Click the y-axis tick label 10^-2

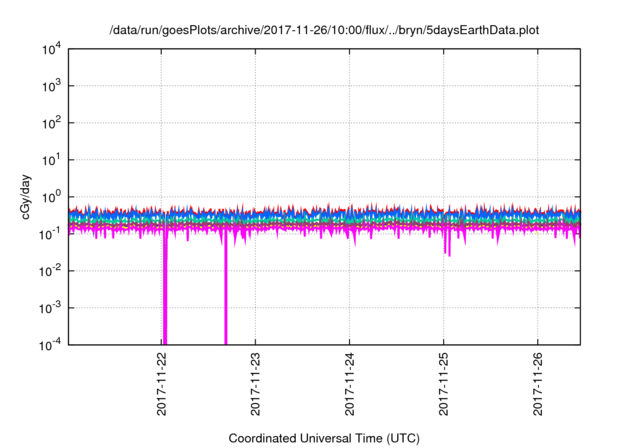click(x=51, y=271)
